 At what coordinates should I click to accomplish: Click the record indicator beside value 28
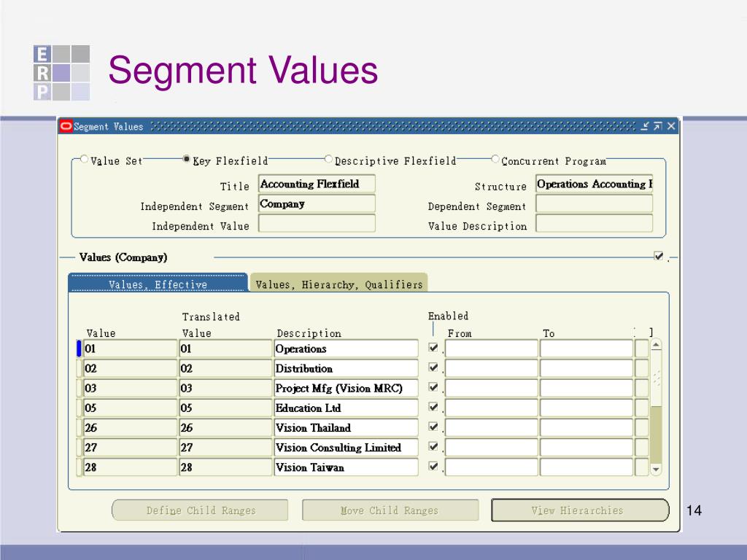[x=79, y=467]
